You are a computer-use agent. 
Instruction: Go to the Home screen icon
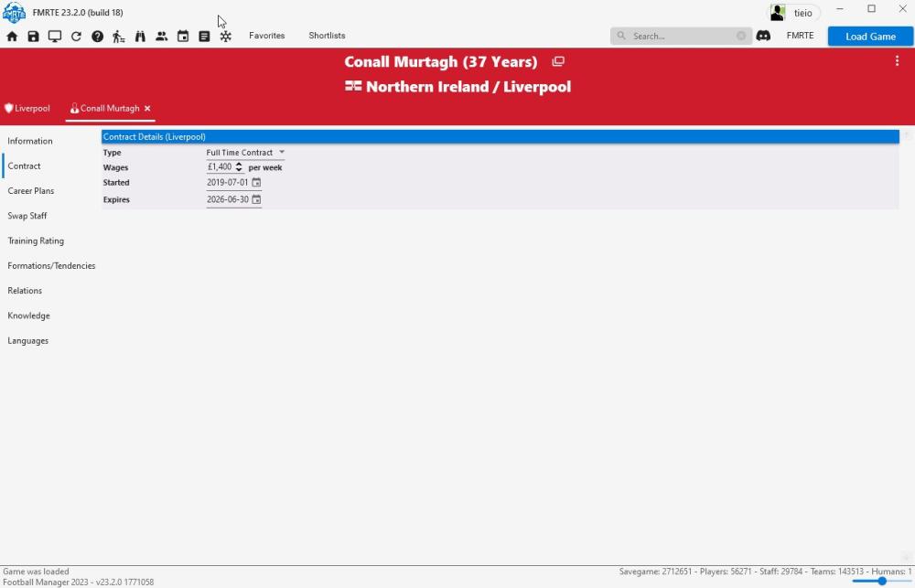tap(12, 37)
